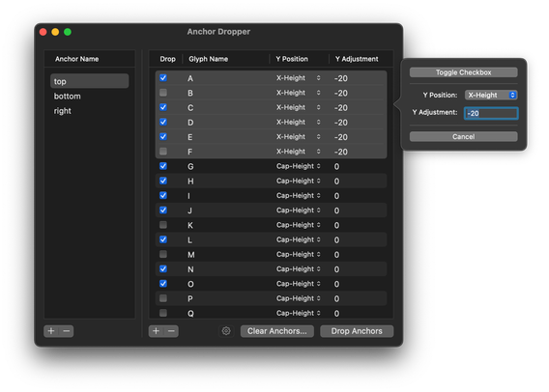Uncheck Drop checkbox for glyph G

163,166
